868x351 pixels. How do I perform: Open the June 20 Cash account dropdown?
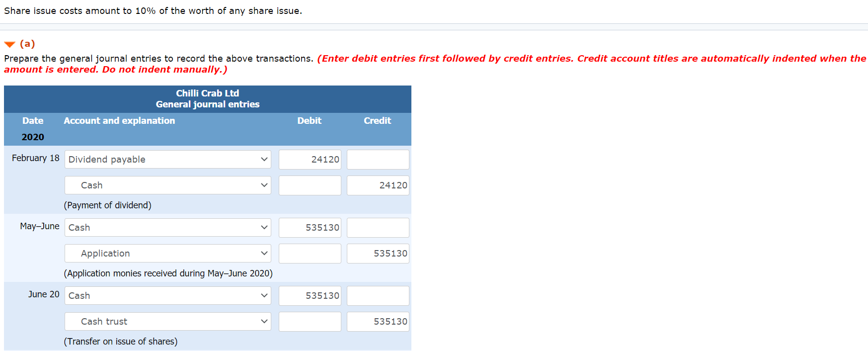pos(168,295)
